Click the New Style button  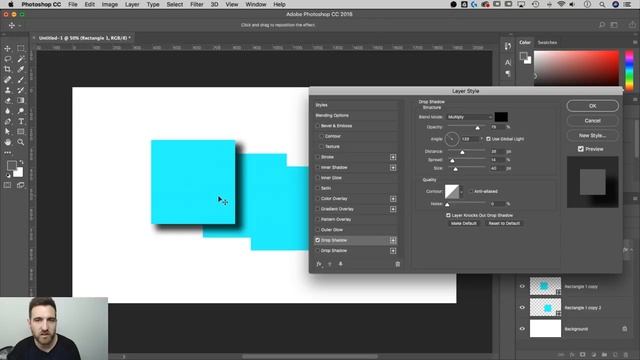592,136
